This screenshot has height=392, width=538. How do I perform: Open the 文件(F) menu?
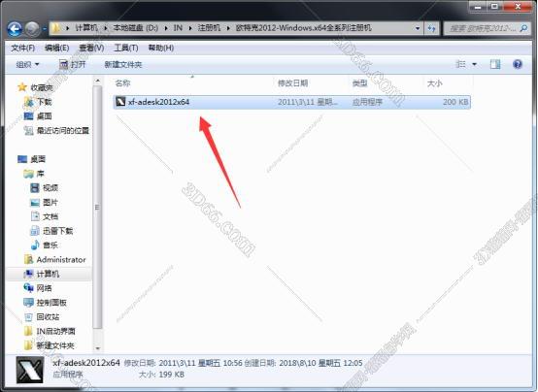click(x=23, y=48)
